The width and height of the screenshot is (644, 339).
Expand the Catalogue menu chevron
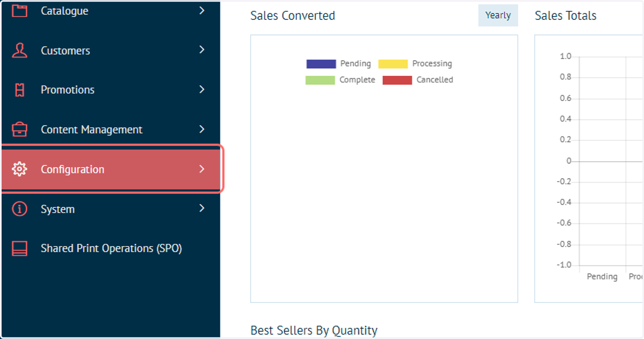pos(202,10)
